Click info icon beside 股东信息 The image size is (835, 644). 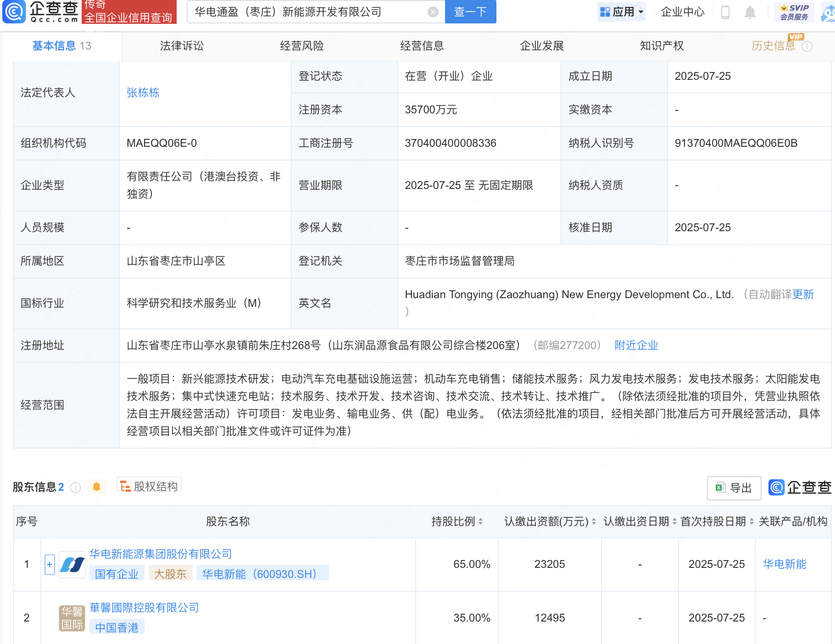[x=76, y=487]
